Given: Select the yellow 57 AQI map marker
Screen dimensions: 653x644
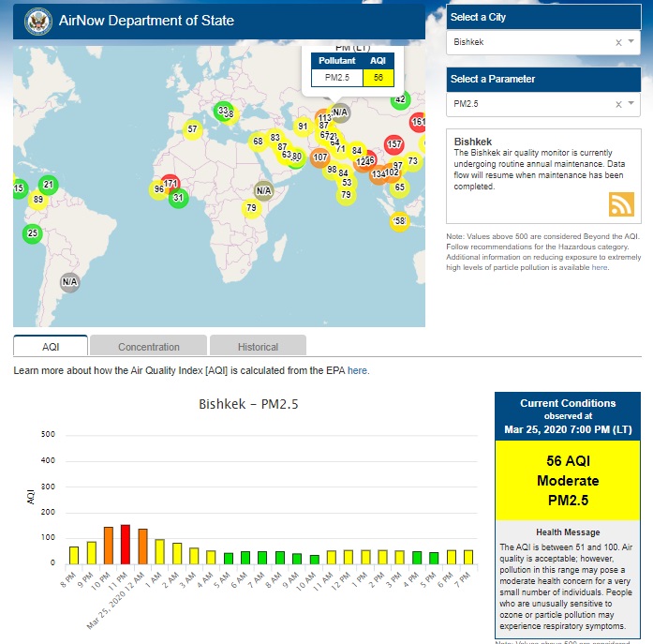Looking at the screenshot, I should point(192,129).
